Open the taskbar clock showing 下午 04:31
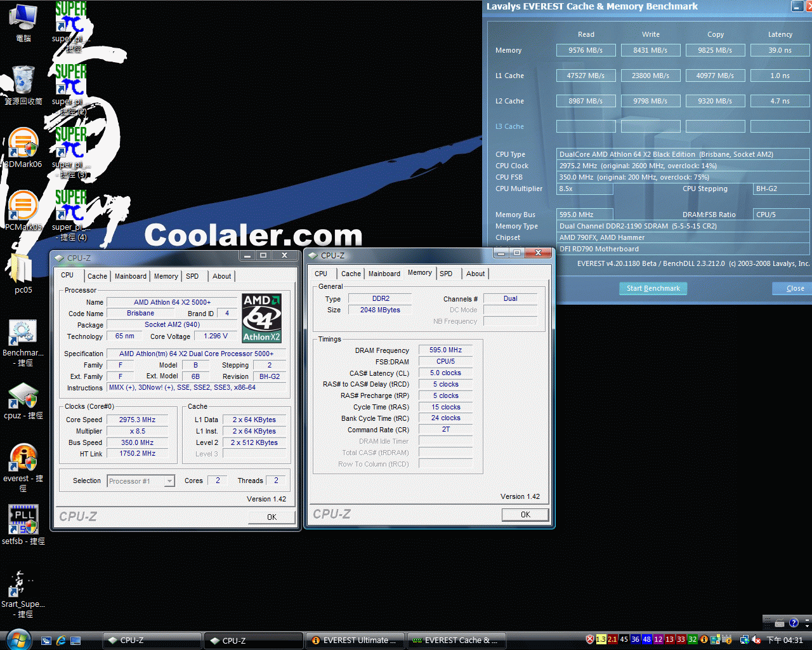The image size is (812, 650). point(785,640)
